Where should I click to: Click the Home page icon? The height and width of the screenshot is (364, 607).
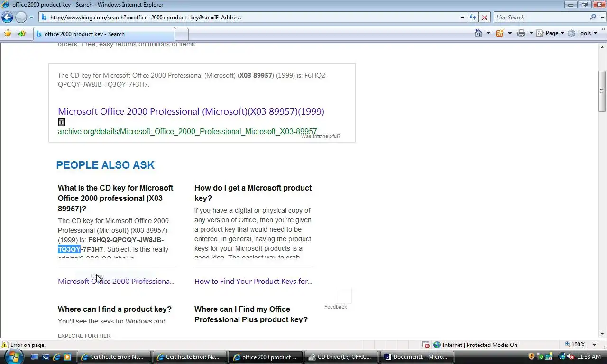tap(478, 33)
